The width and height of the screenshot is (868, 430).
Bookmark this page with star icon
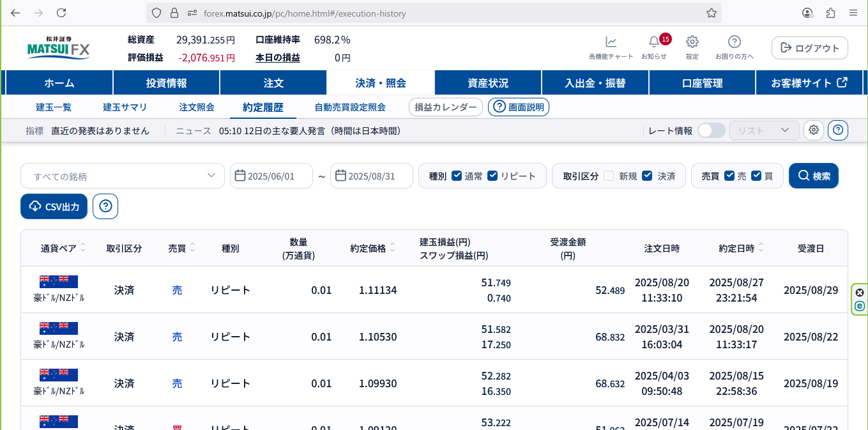[712, 13]
